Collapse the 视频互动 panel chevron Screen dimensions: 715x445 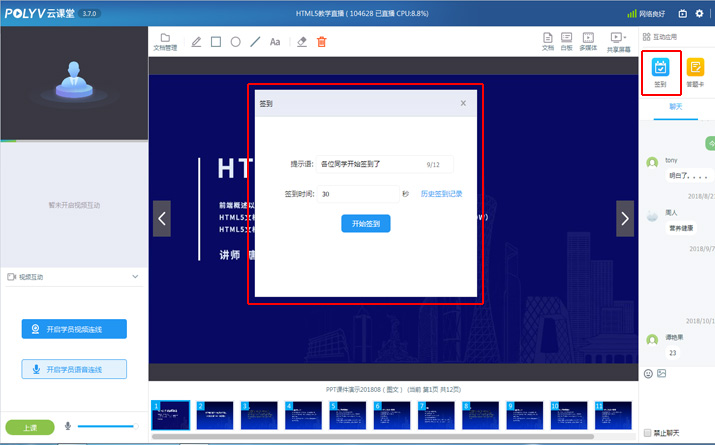click(135, 277)
